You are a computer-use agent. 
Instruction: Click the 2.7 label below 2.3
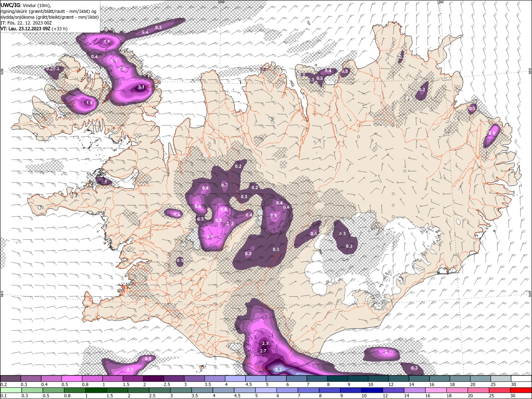263,351
